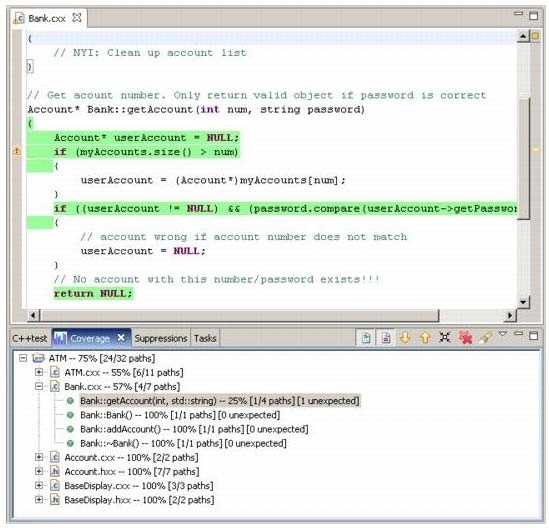
Task: Select Bank::getAccount coverage entry
Action: click(220, 401)
